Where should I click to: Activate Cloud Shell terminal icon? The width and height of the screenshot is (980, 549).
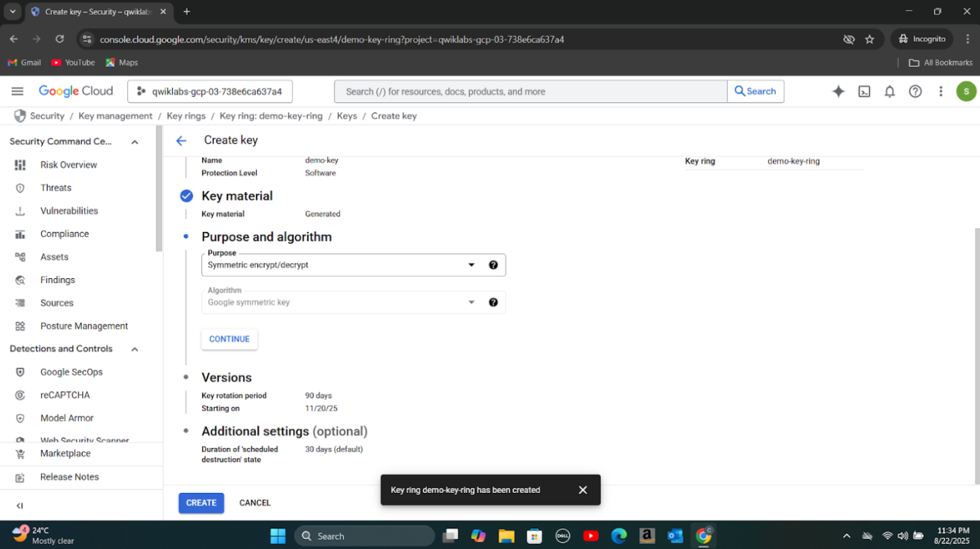pyautogui.click(x=864, y=91)
